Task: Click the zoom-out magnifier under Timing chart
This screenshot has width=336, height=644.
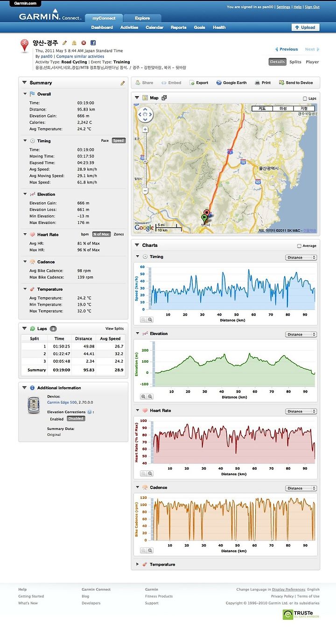Action: [150, 320]
